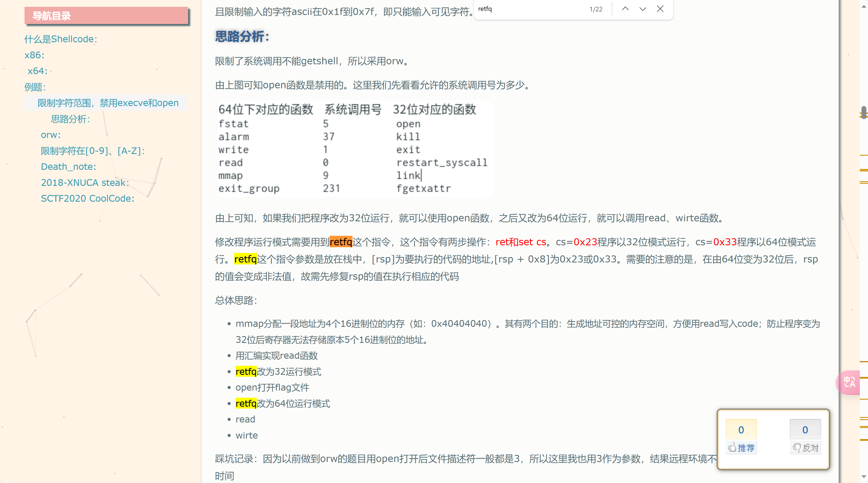Screen dimensions: 868x483
Task: Open 限制字符范围，禁用execve和open entry
Action: pyautogui.click(x=108, y=103)
